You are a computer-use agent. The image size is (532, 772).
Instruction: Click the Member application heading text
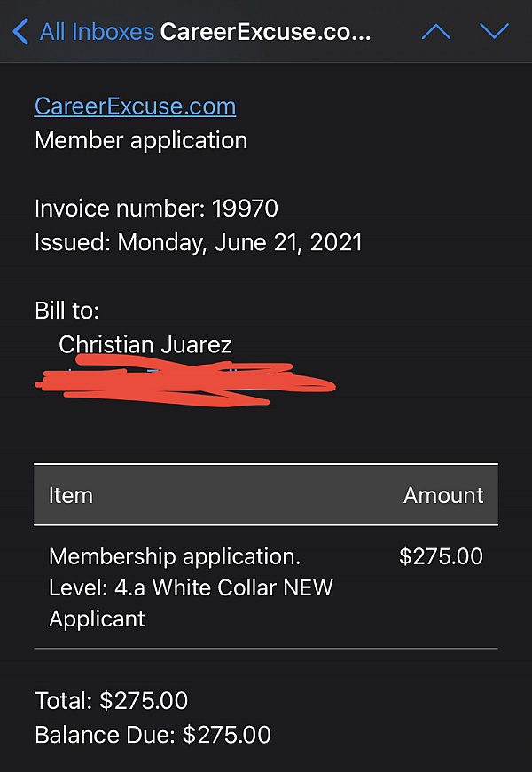(141, 141)
